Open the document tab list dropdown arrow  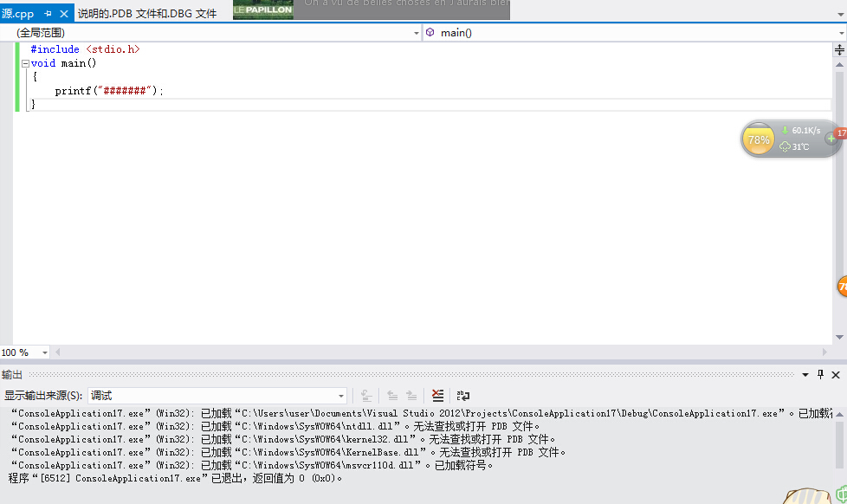841,15
